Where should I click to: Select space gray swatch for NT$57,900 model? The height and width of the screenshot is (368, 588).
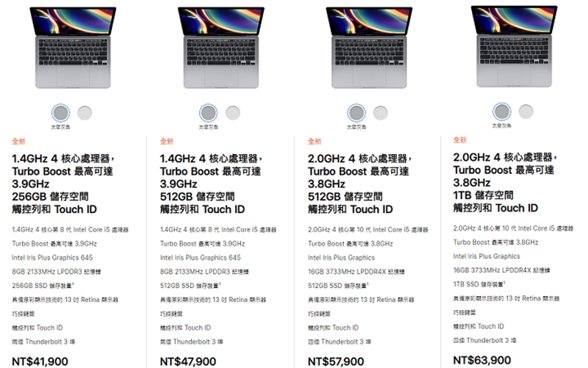[x=356, y=113]
